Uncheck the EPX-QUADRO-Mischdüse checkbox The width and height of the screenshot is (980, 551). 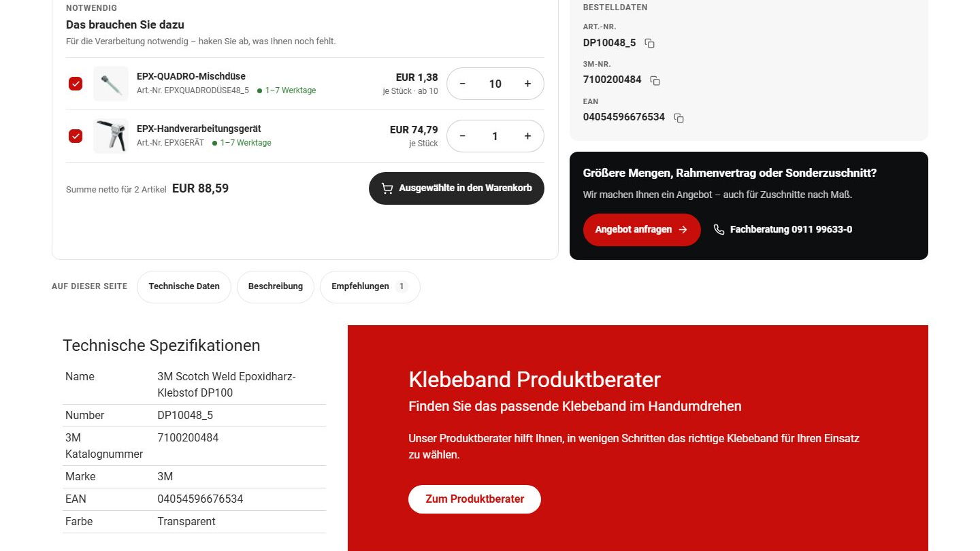[76, 84]
